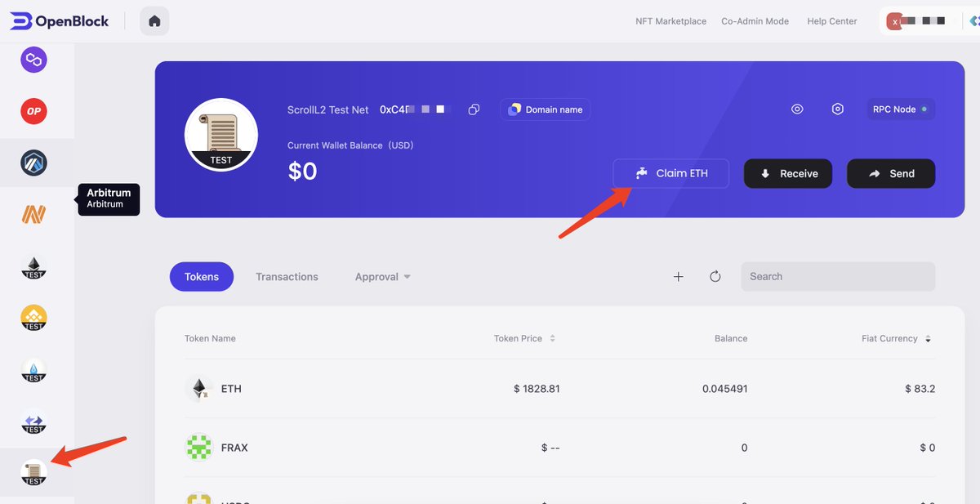The width and height of the screenshot is (980, 504).
Task: Open Domain name option
Action: pos(546,109)
